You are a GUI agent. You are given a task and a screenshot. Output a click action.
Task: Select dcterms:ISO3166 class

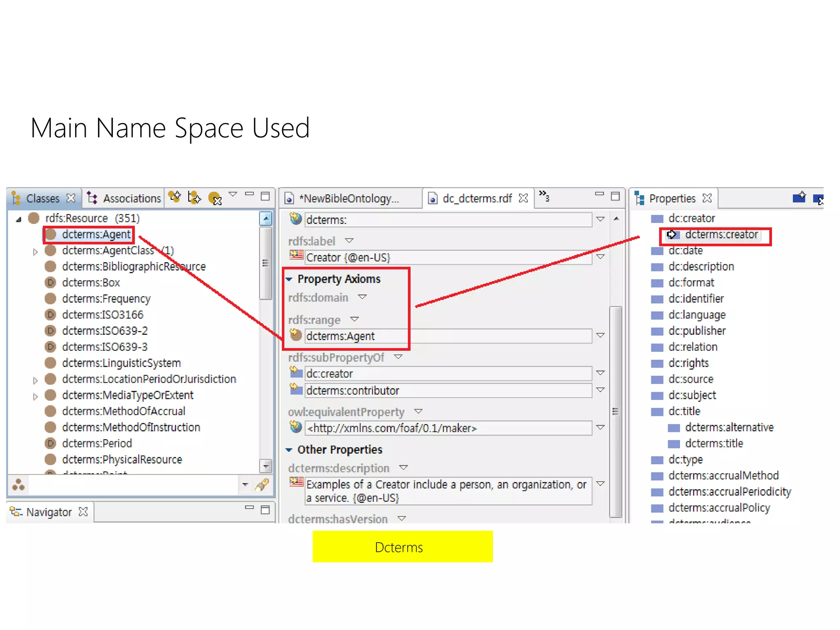click(103, 315)
